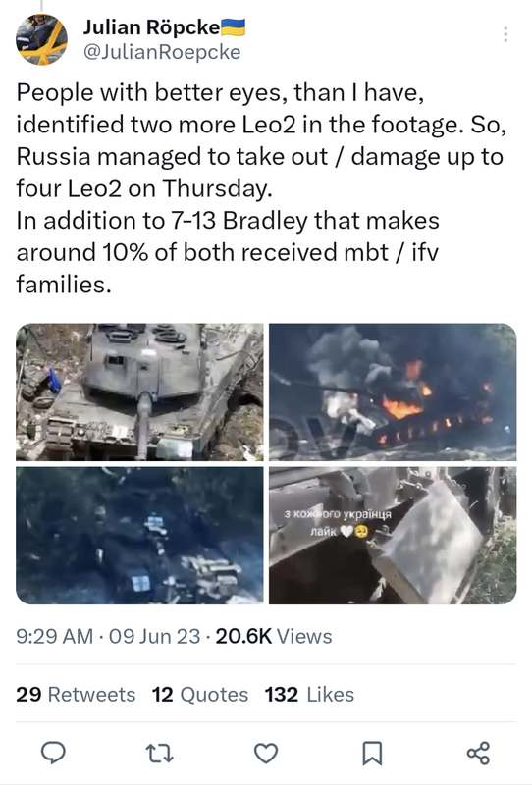
Task: Open the Julian Röpcke display name
Action: [x=151, y=27]
